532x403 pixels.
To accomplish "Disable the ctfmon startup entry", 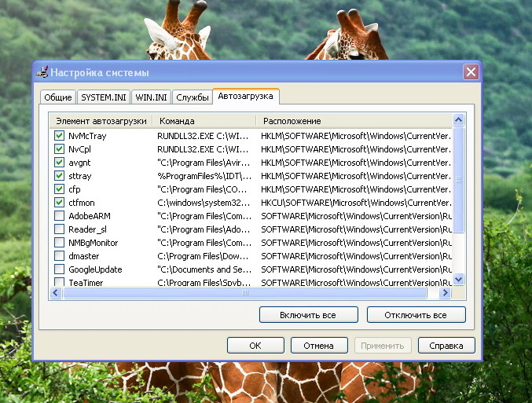I will click(60, 203).
